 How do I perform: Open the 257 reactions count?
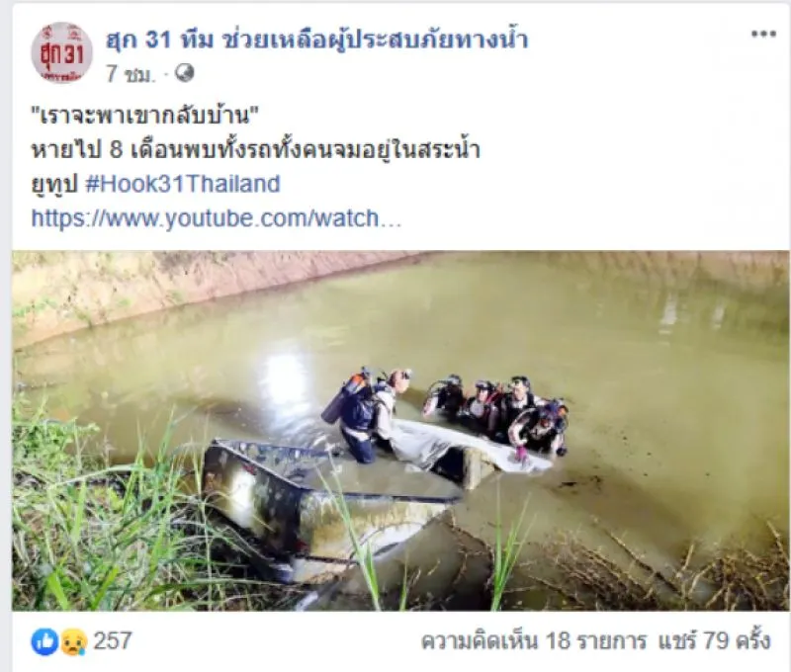click(113, 641)
